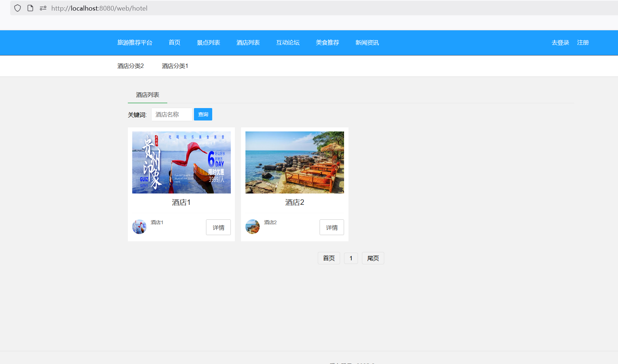Open 新闻资讯 navigation item
The height and width of the screenshot is (364, 618).
367,43
